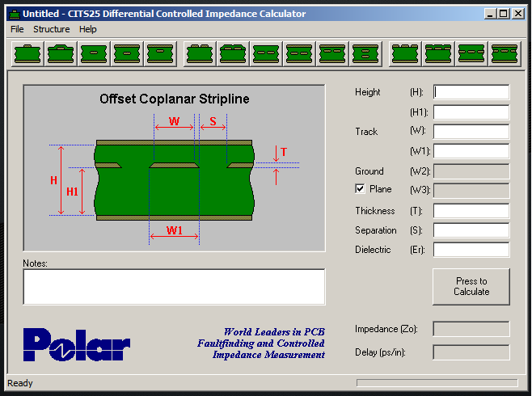Click the Thickness (T) input field
The width and height of the screenshot is (532, 396).
pyautogui.click(x=471, y=211)
